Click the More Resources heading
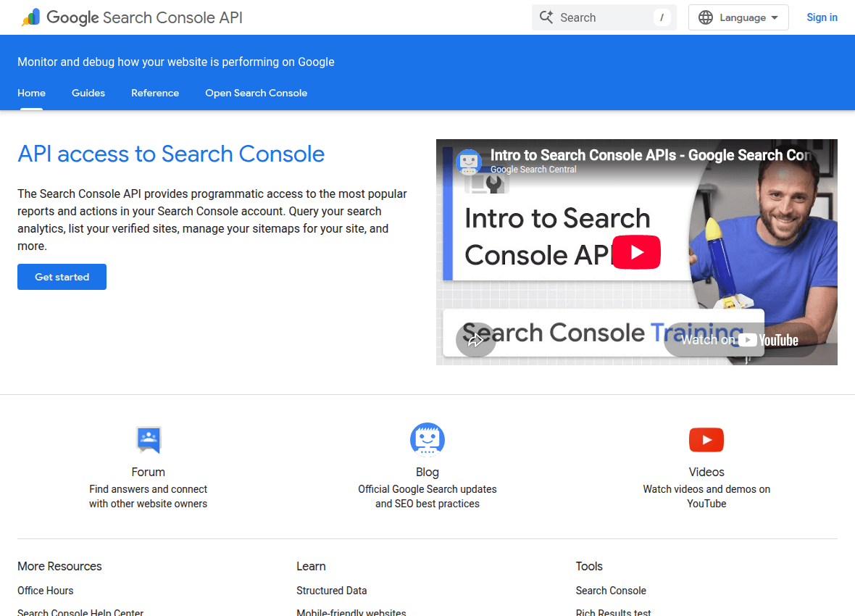 [x=59, y=566]
